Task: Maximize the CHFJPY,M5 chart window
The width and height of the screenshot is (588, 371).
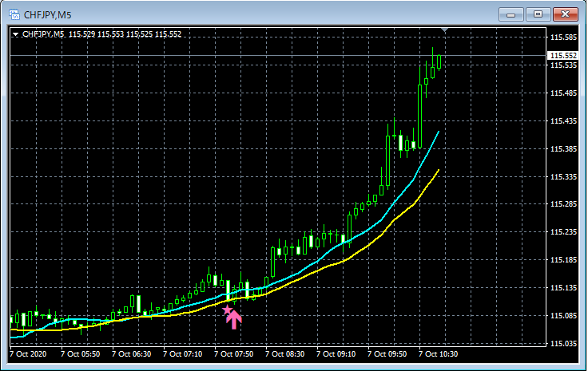Action: [538, 14]
